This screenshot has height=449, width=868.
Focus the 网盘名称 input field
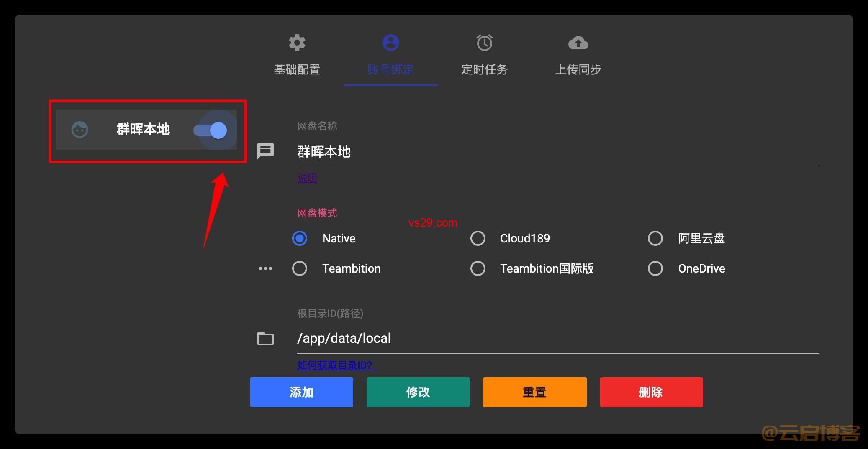point(558,151)
